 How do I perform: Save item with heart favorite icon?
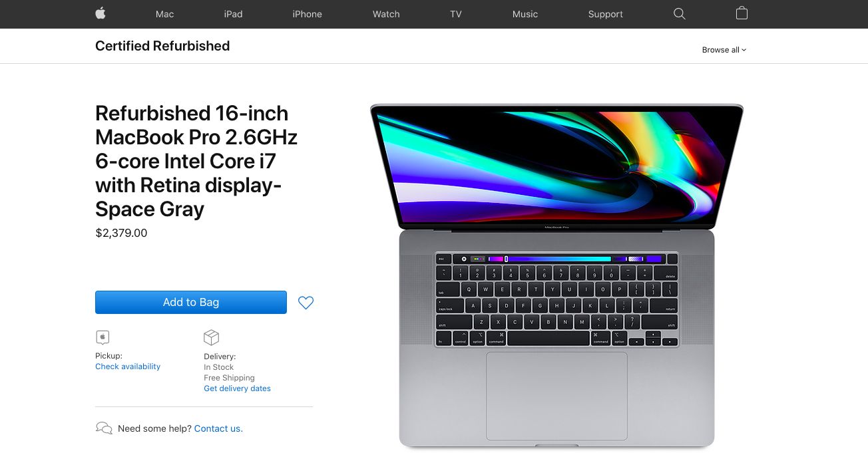(x=306, y=303)
